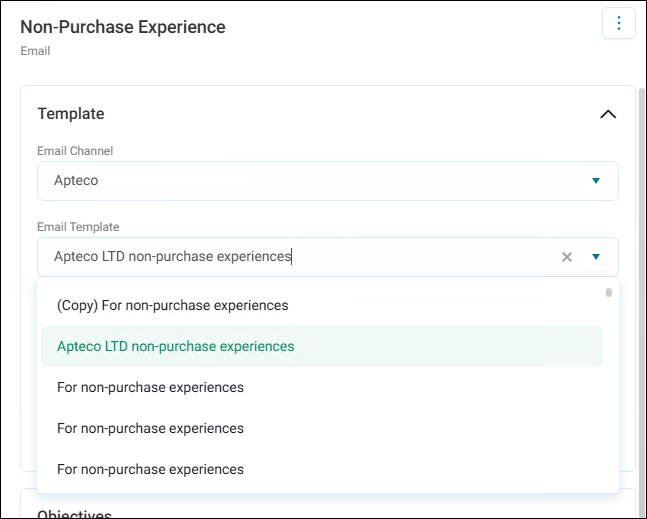Collapse the Template section chevron

[608, 114]
